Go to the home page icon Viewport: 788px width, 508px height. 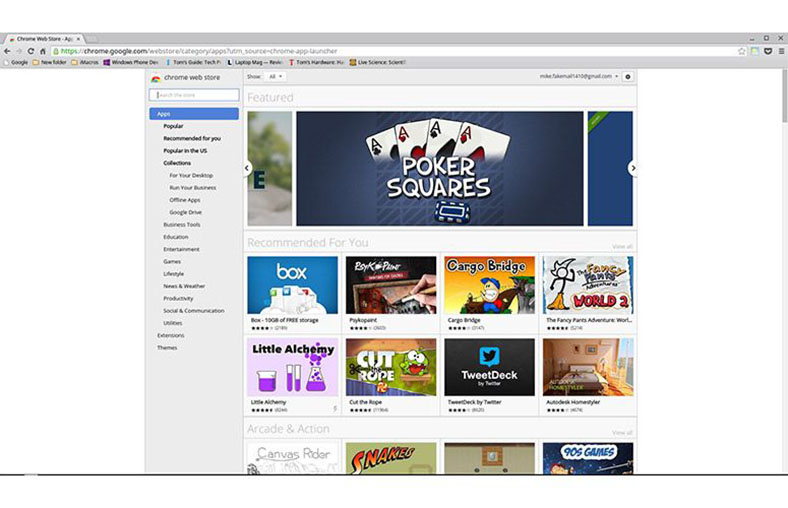pyautogui.click(x=43, y=51)
